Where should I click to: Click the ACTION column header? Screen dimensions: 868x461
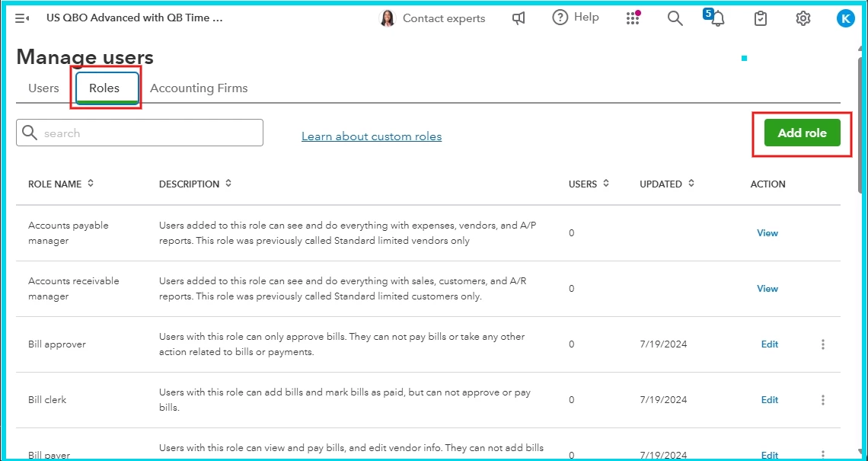coord(767,184)
